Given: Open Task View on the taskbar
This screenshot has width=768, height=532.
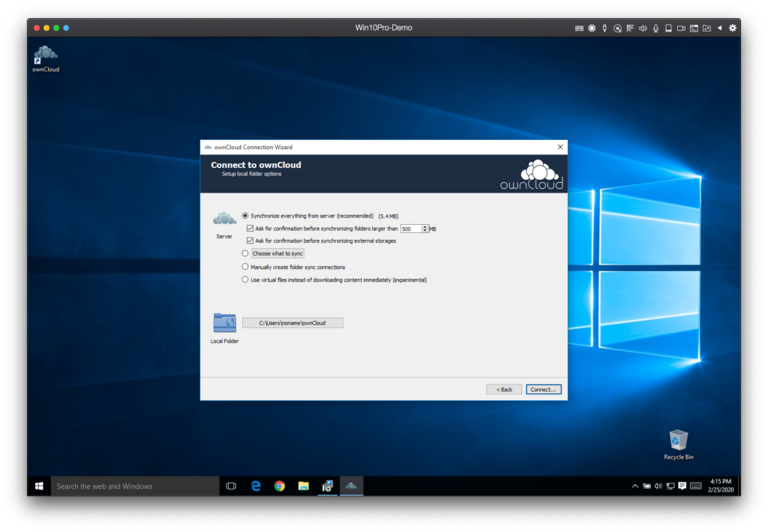Looking at the screenshot, I should tap(231, 486).
